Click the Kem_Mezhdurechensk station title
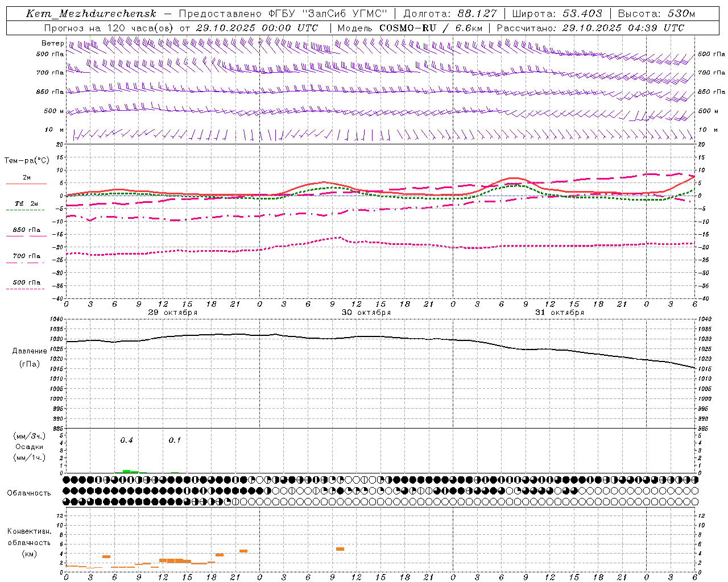The width and height of the screenshot is (728, 582). coord(91,14)
